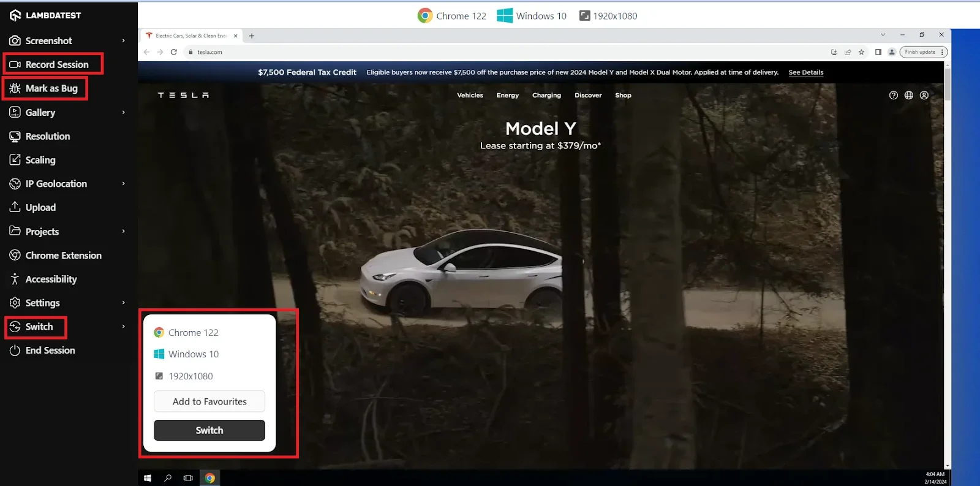Open the Energy nav menu
980x486 pixels.
click(x=508, y=95)
